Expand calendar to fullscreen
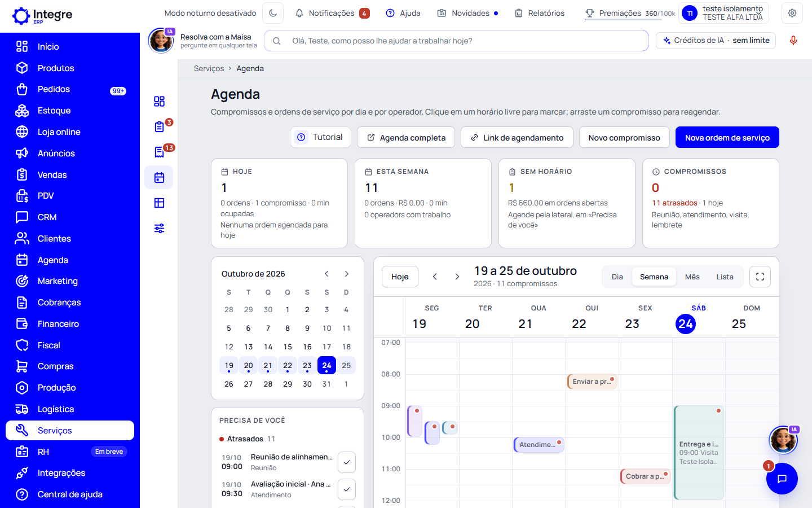Viewport: 812px width, 508px height. 760,277
